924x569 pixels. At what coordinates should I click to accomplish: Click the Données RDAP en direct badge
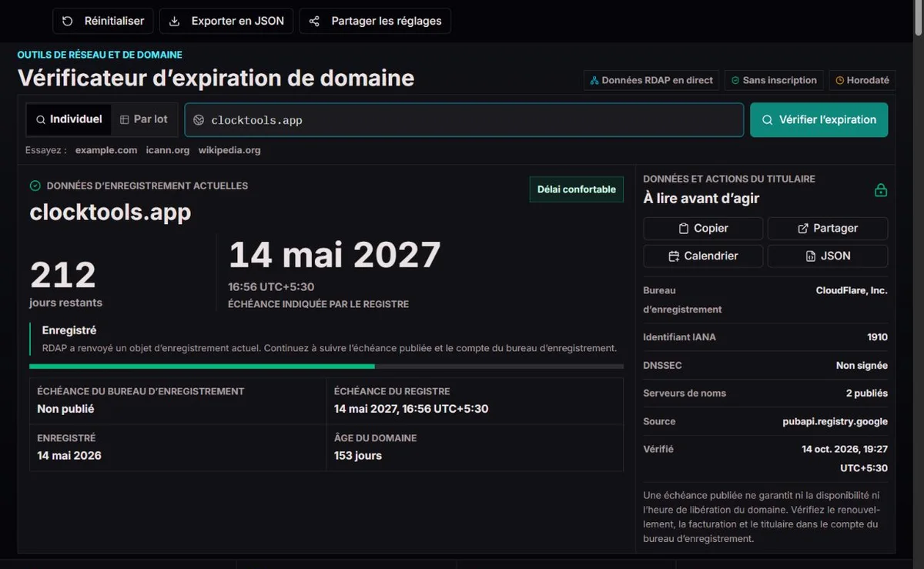[x=651, y=80]
